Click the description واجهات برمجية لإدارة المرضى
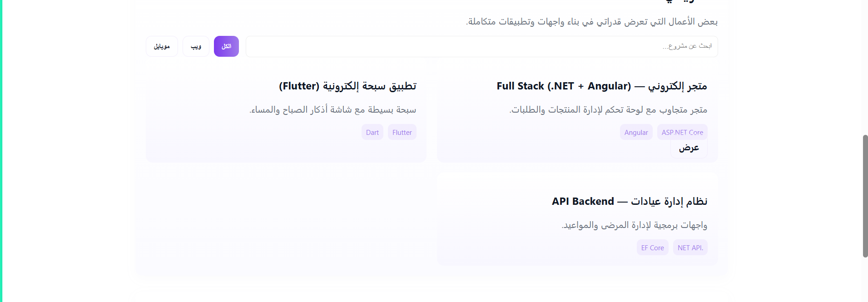Viewport: 868px width, 302px height. coord(634,225)
